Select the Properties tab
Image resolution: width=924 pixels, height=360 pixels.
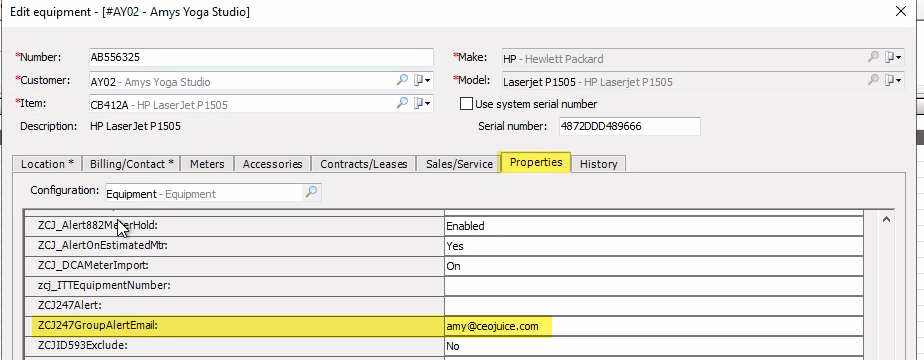(x=536, y=162)
